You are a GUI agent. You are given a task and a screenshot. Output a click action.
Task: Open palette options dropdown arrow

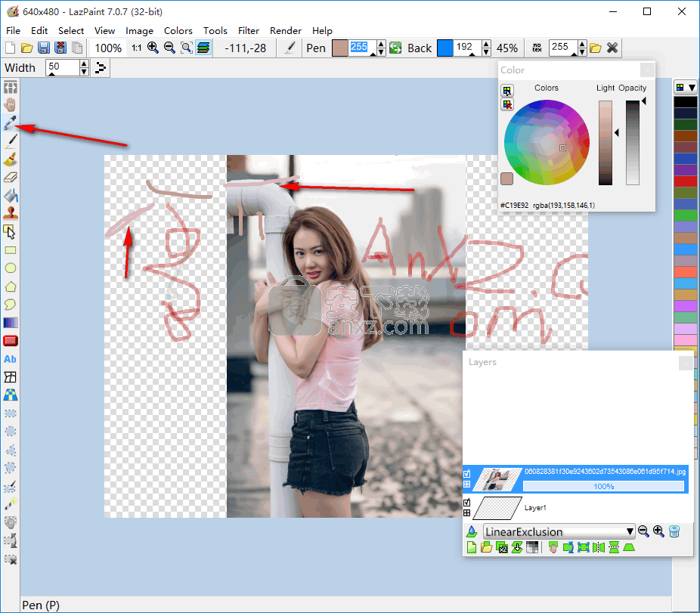pyautogui.click(x=692, y=88)
